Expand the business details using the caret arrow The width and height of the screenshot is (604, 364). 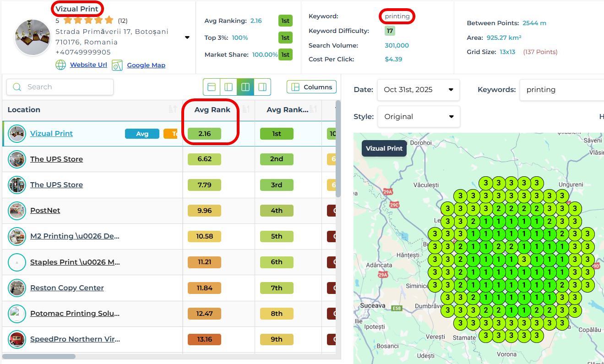point(187,38)
